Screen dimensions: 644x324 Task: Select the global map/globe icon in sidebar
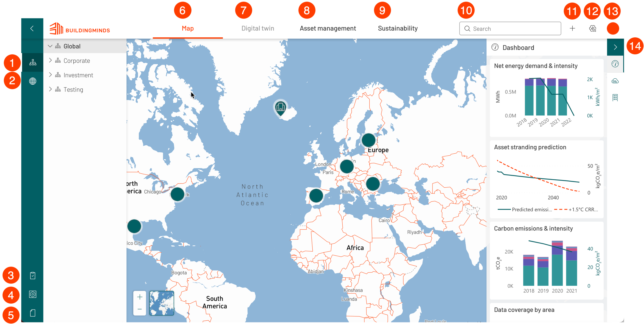pos(32,81)
